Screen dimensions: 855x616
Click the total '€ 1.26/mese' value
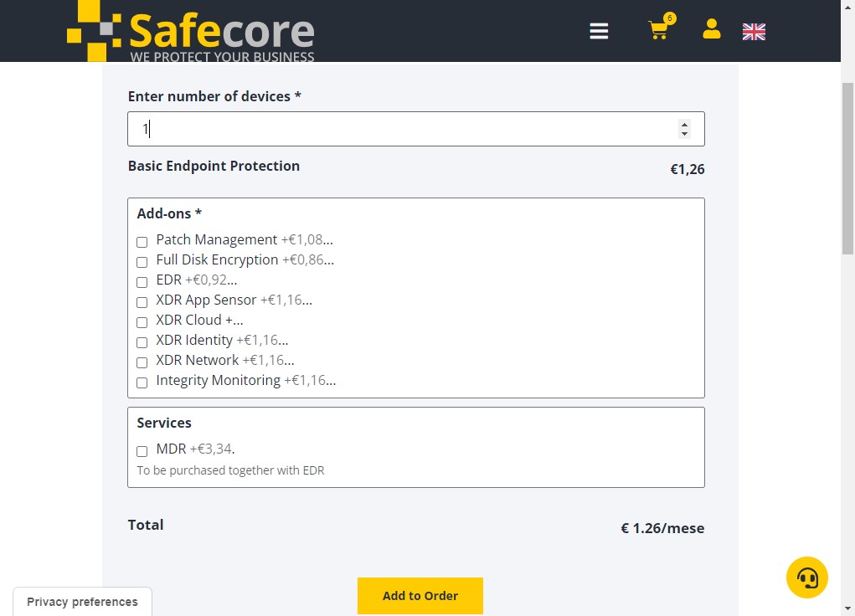[x=662, y=528]
